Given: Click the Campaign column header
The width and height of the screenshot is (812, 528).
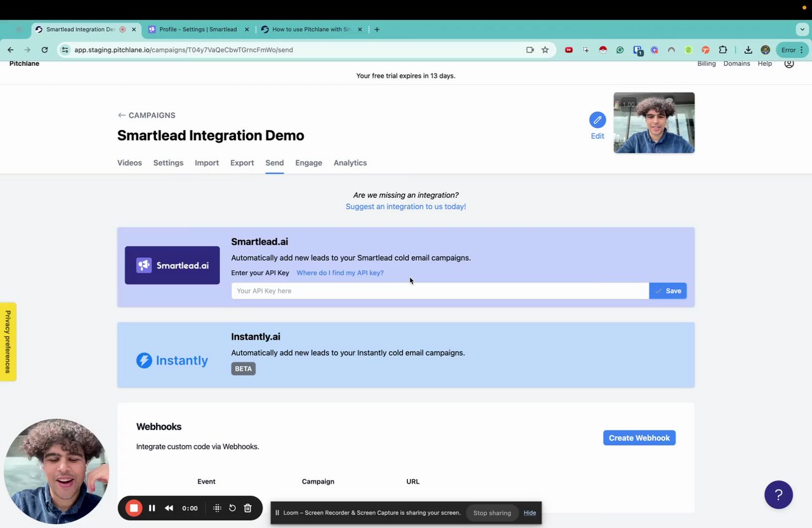Looking at the screenshot, I should tap(318, 482).
